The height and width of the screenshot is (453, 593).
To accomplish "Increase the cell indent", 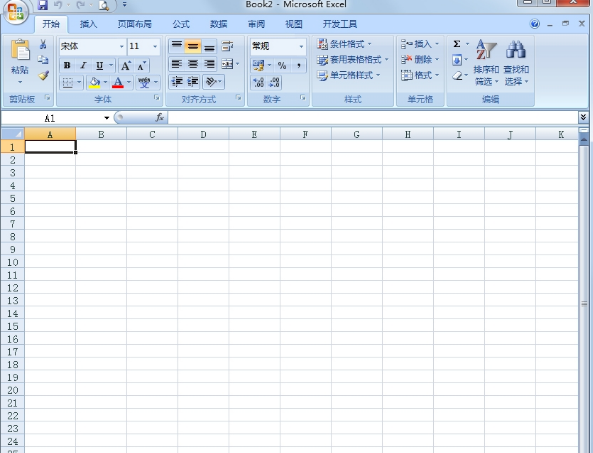I will [x=193, y=82].
